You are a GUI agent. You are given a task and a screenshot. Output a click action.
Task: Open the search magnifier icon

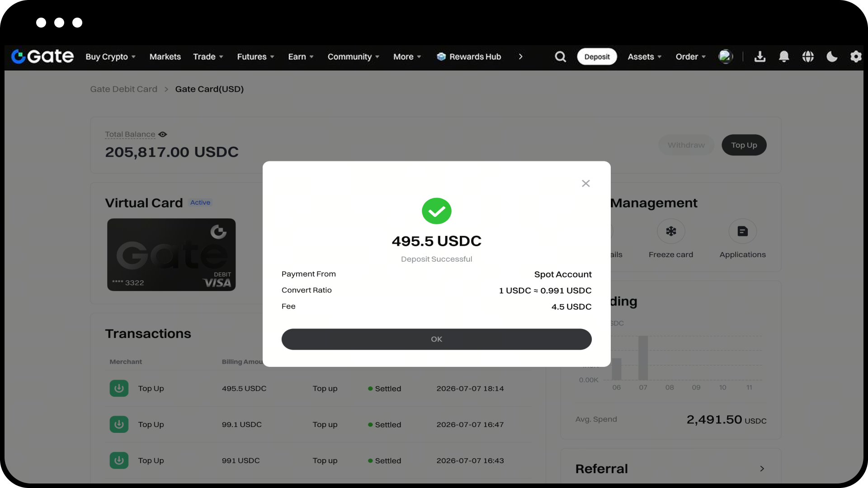pos(560,56)
